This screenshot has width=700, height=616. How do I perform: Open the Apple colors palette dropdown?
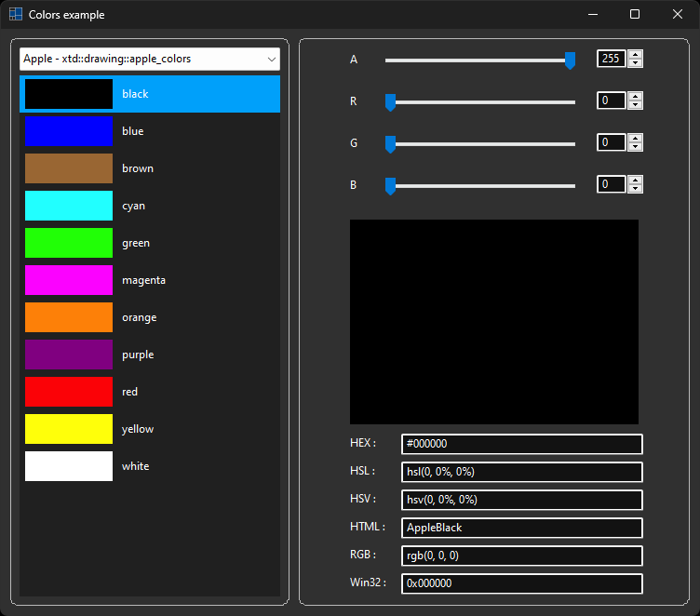150,59
